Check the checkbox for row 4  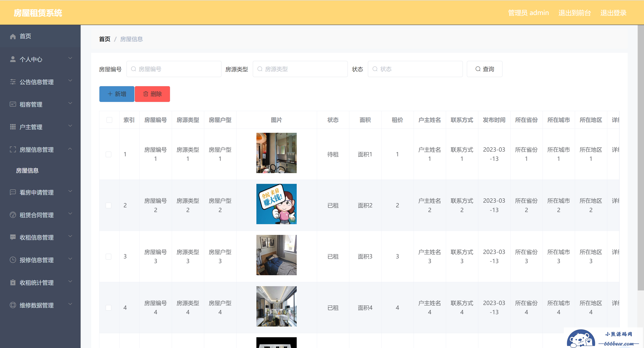(109, 308)
